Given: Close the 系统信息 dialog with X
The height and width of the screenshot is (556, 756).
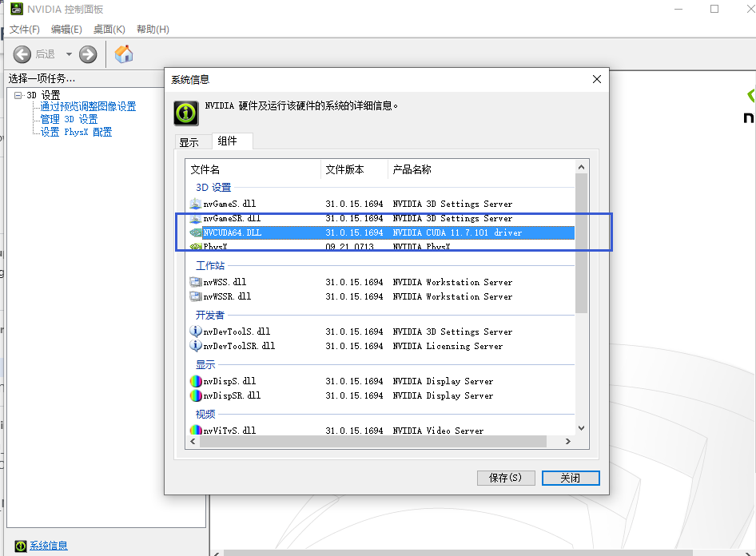Looking at the screenshot, I should [597, 79].
